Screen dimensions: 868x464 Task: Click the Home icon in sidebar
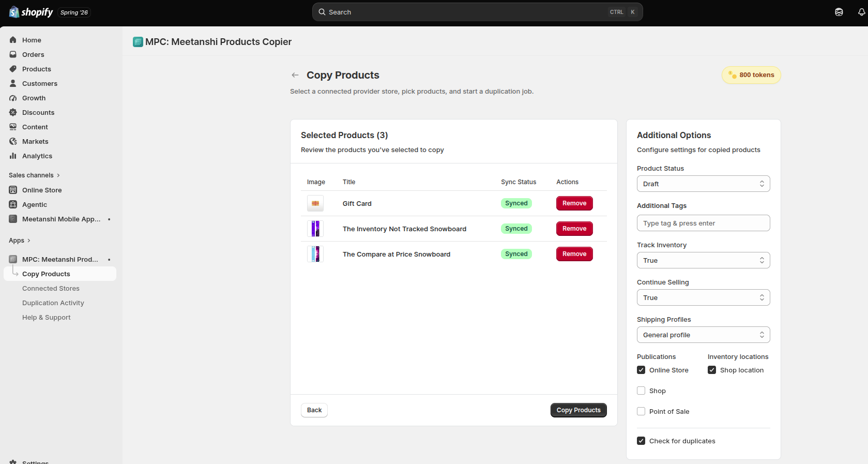tap(13, 40)
